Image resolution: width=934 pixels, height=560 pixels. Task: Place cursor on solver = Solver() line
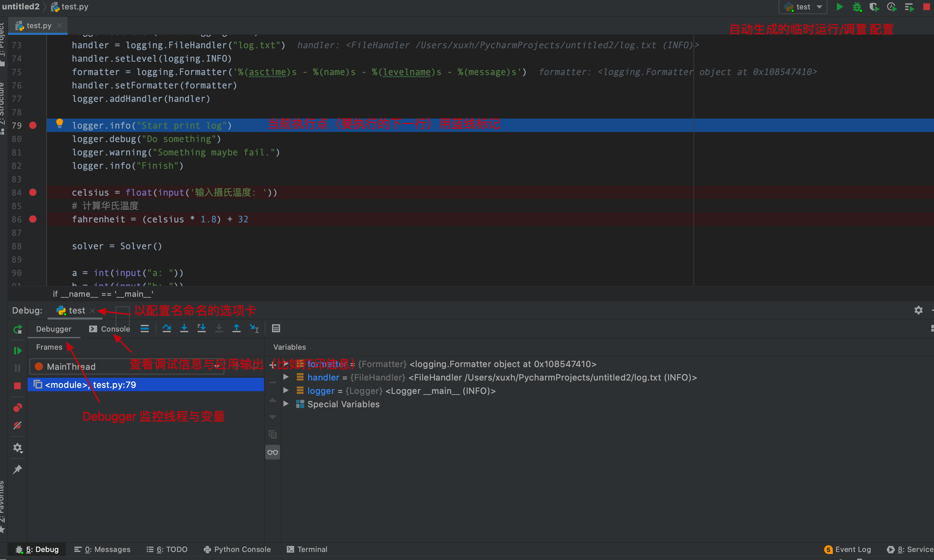tap(117, 246)
